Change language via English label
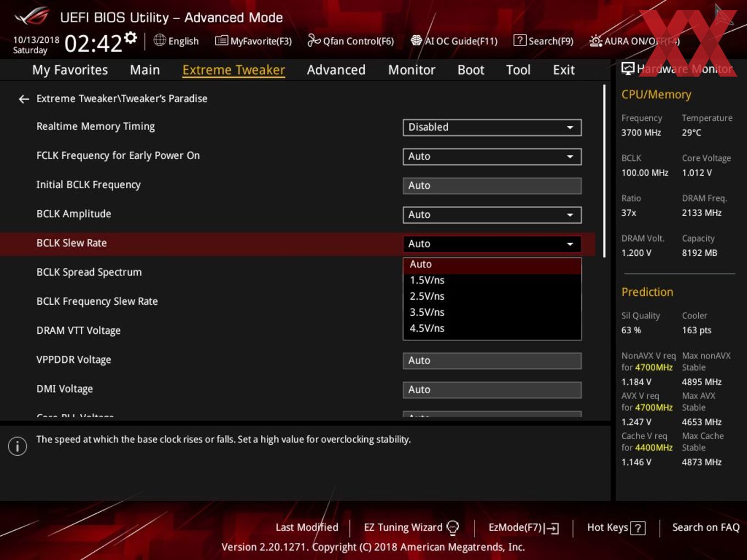This screenshot has width=747, height=560. [183, 41]
